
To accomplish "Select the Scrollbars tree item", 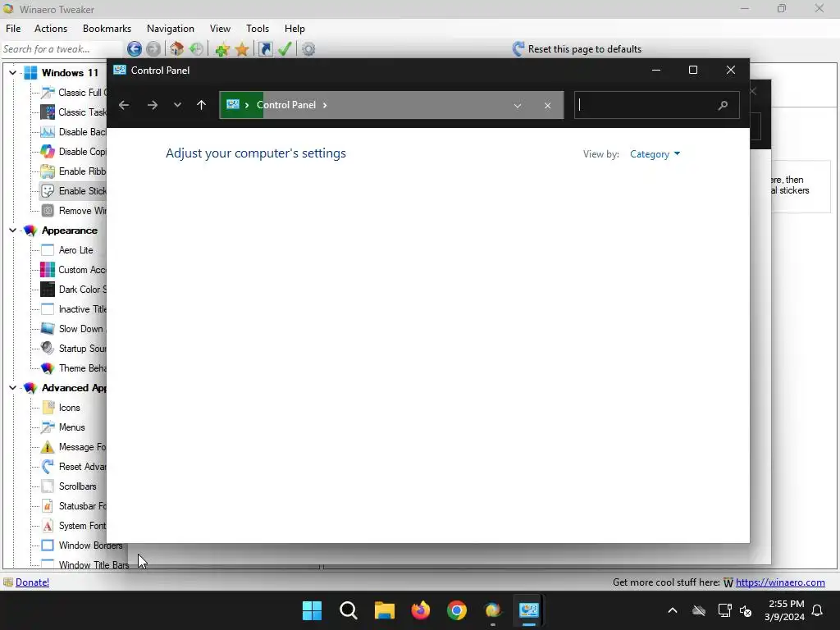I will click(x=78, y=486).
